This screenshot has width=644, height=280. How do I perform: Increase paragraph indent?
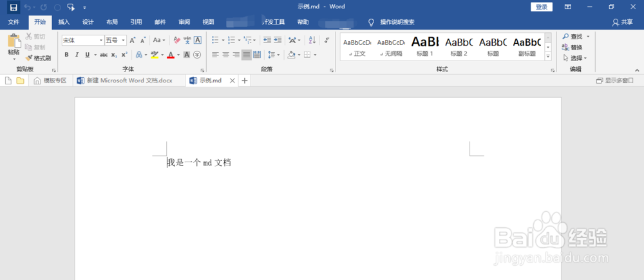(278, 41)
